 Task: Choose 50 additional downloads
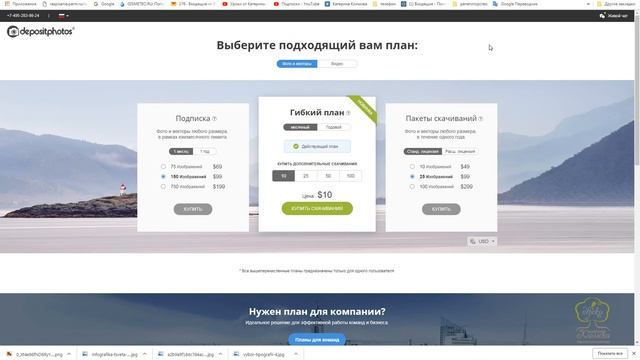point(328,176)
